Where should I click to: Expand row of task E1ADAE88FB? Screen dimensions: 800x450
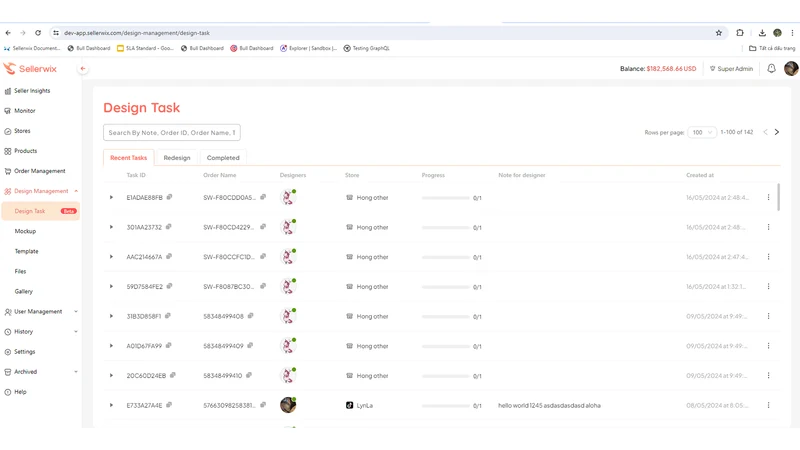coord(111,197)
